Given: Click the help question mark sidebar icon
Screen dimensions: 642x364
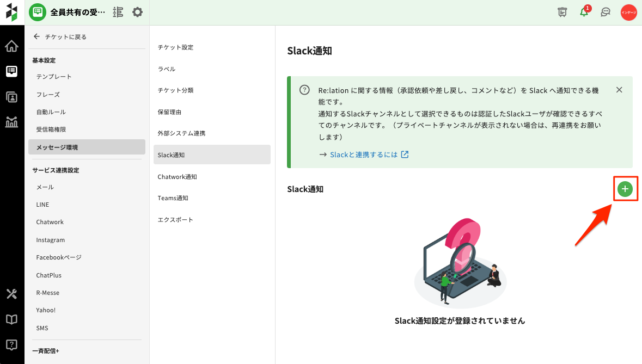Looking at the screenshot, I should [x=11, y=344].
